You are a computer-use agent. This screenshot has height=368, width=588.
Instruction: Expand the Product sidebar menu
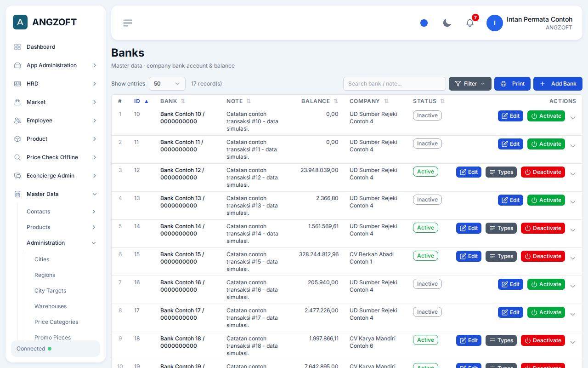point(56,139)
